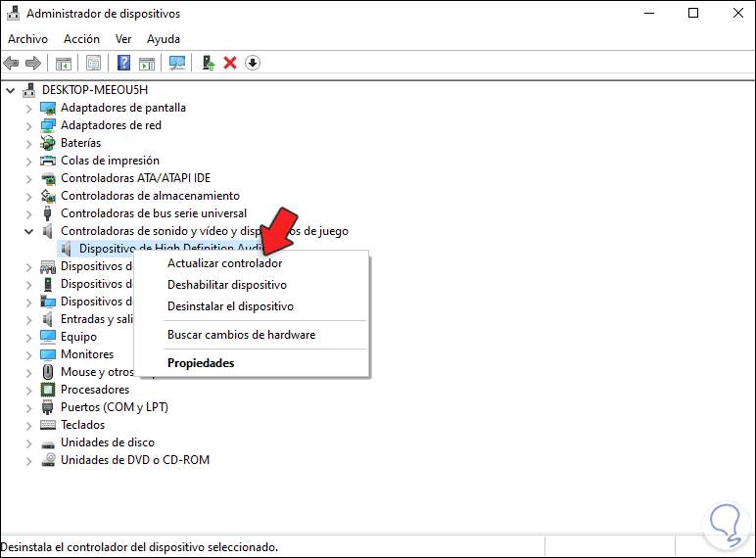
Task: Click the Forward arrow toolbar icon
Action: pyautogui.click(x=32, y=63)
